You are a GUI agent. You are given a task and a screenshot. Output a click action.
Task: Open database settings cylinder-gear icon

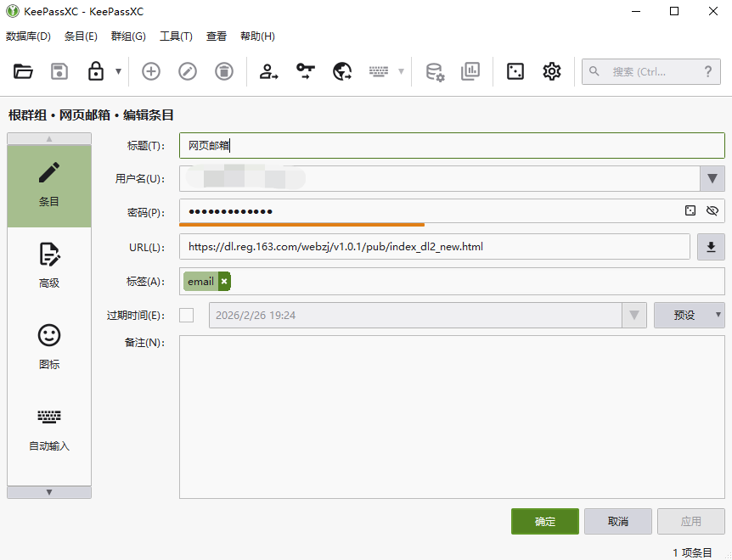pos(435,72)
